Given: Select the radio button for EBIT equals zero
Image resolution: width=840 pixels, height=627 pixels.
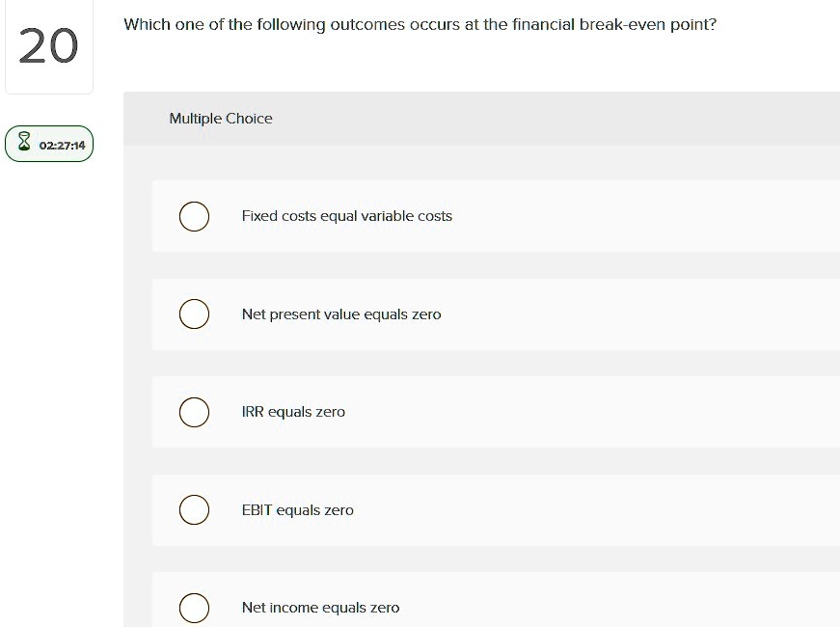Looking at the screenshot, I should 194,509.
